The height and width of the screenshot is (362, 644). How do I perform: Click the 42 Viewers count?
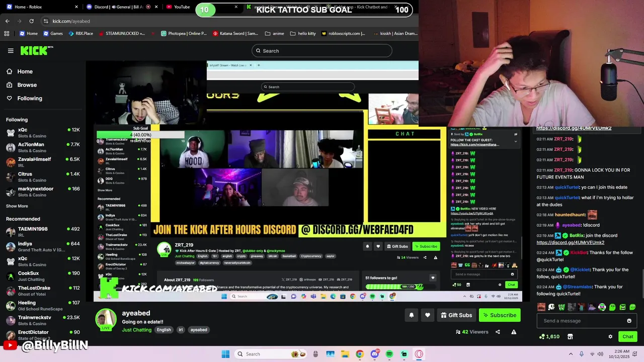[472, 332]
